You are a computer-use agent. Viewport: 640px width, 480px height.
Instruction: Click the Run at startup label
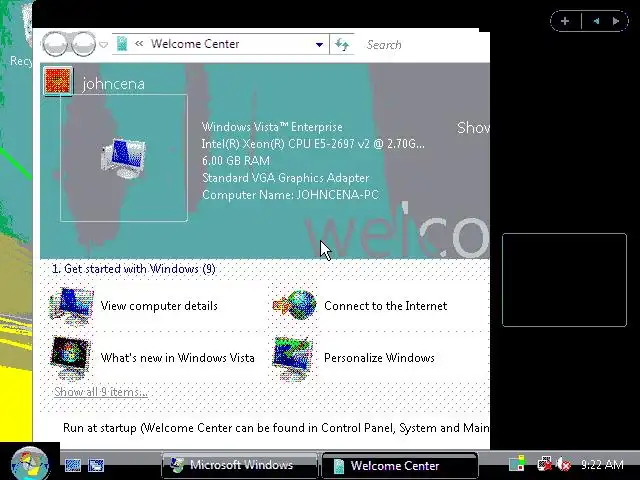click(276, 428)
